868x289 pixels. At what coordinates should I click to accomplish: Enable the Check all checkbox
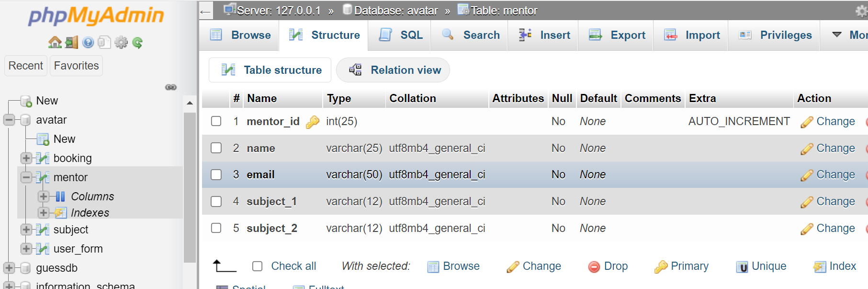[258, 266]
